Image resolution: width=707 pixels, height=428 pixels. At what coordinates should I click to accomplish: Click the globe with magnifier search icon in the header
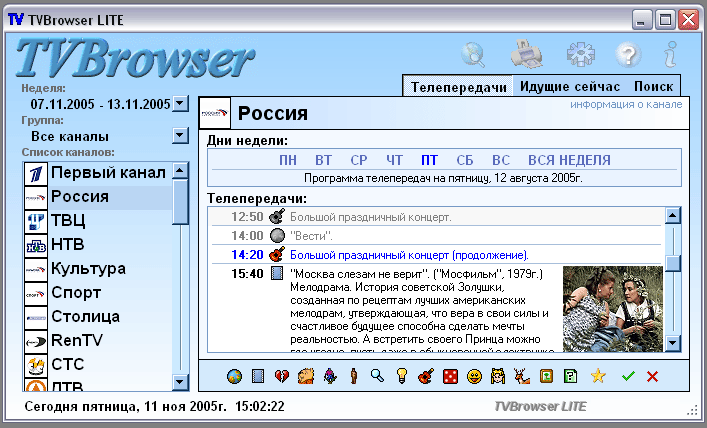(x=473, y=54)
